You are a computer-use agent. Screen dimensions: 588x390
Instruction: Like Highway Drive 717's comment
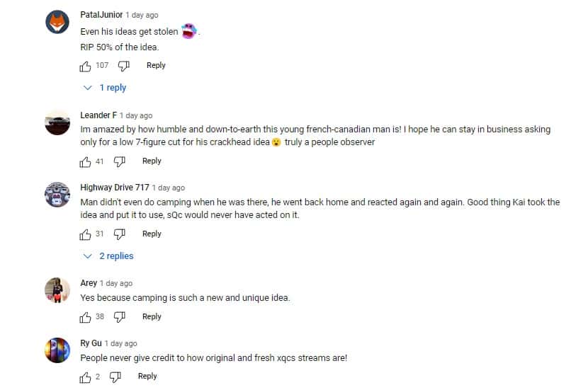[86, 234]
